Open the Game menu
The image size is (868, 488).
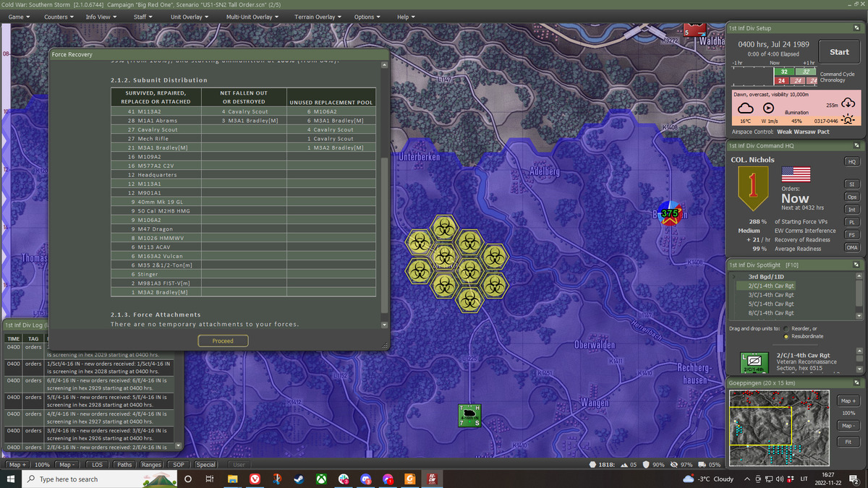tap(19, 17)
